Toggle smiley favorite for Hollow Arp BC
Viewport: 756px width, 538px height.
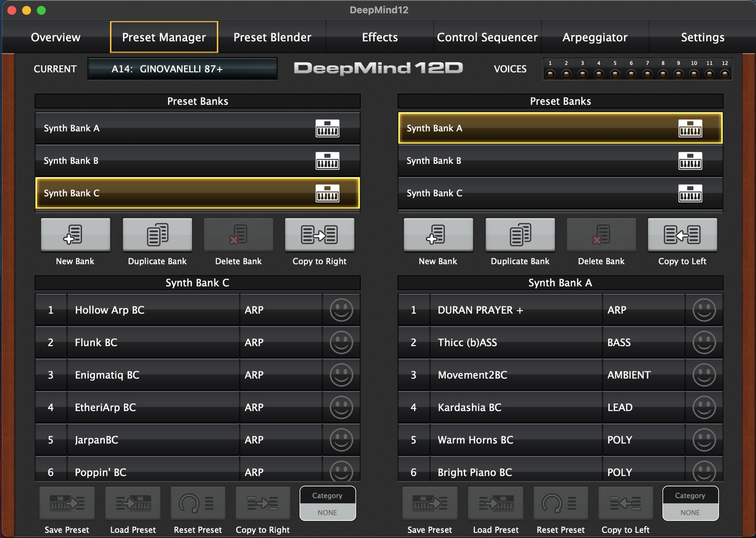(x=341, y=310)
